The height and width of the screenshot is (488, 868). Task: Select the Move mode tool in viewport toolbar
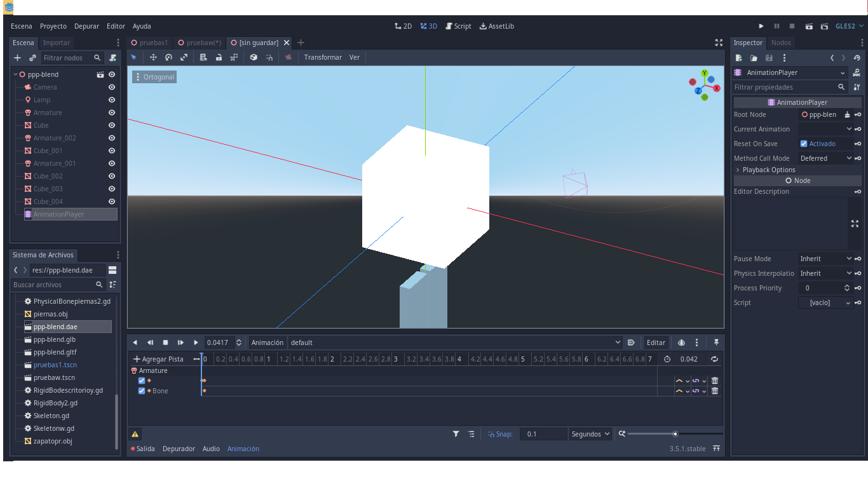tap(153, 57)
